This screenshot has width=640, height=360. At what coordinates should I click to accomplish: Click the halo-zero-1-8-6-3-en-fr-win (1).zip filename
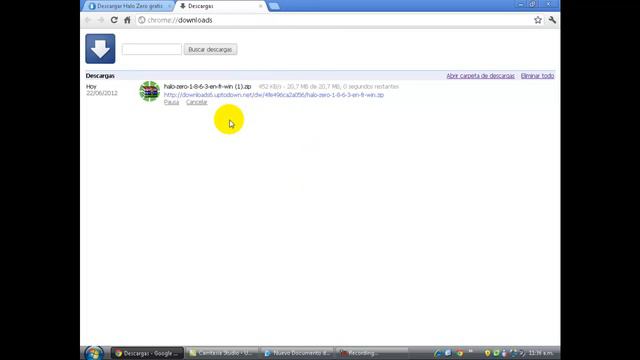(x=207, y=87)
